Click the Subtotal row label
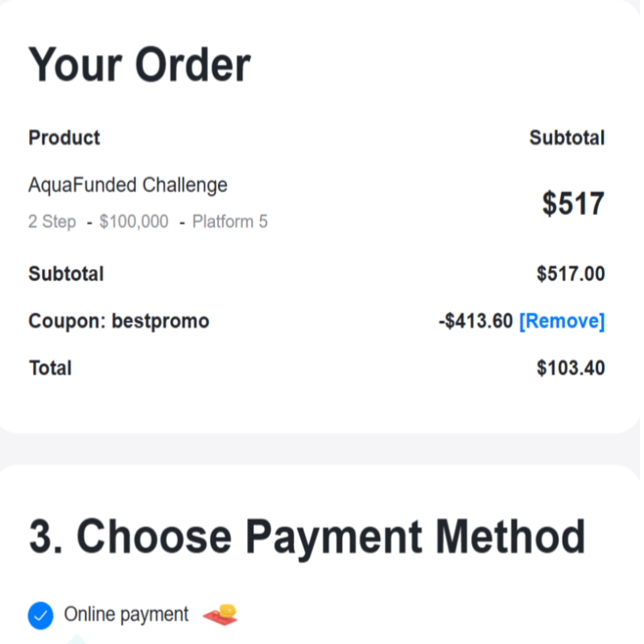 66,274
